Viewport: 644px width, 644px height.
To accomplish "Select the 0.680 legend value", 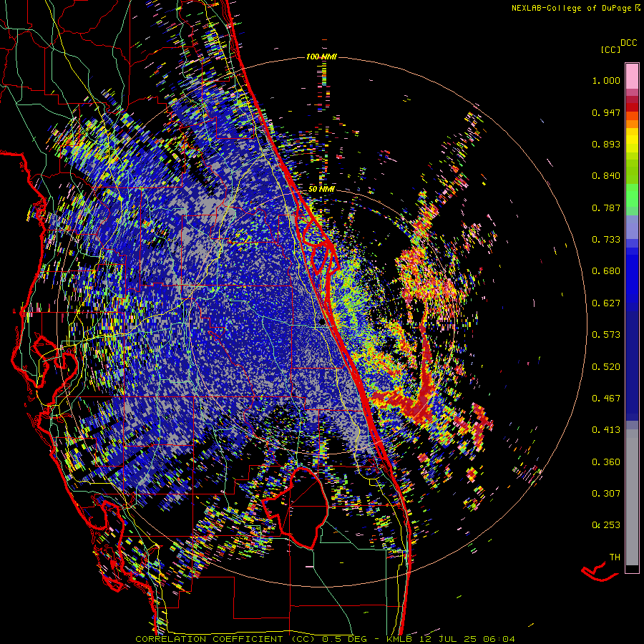I will pos(606,271).
